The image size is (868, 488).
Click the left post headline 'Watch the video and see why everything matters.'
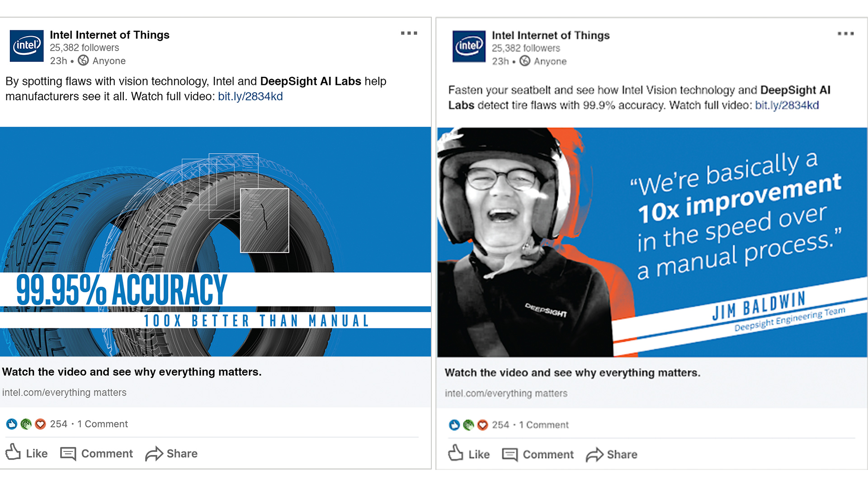[x=132, y=372]
